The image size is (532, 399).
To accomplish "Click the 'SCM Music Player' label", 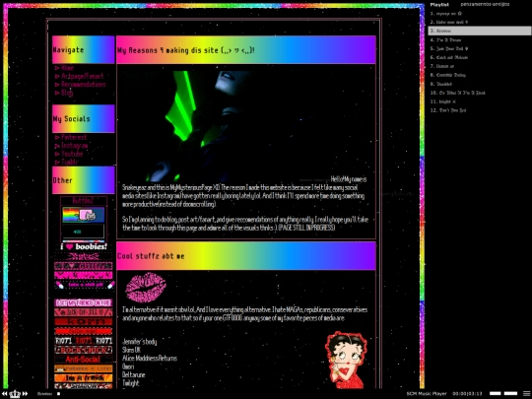I will click(427, 394).
